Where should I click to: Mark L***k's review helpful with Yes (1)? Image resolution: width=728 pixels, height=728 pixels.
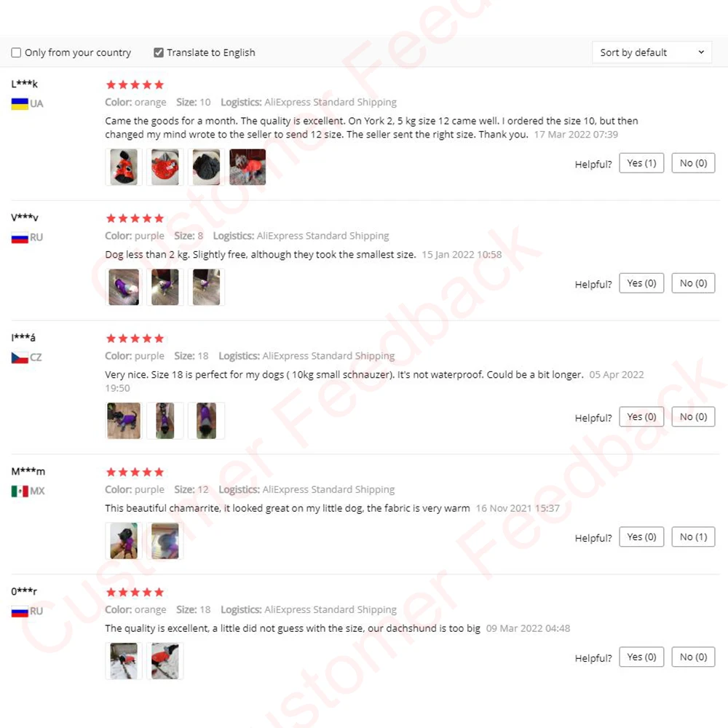click(x=641, y=163)
